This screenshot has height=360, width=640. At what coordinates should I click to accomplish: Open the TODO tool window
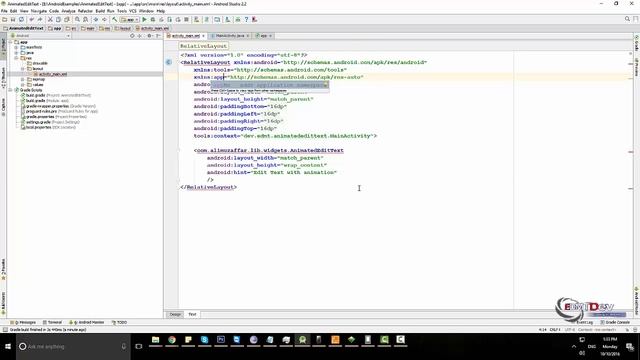pos(120,322)
